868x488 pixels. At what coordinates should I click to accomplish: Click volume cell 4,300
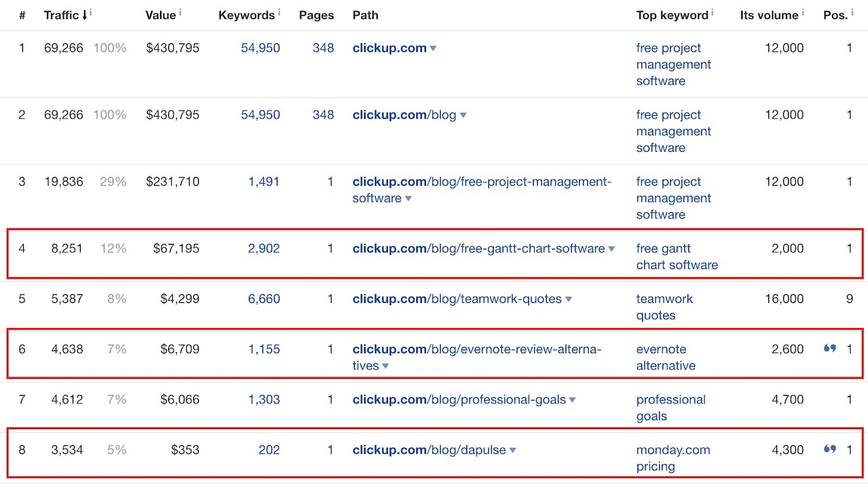(788, 449)
